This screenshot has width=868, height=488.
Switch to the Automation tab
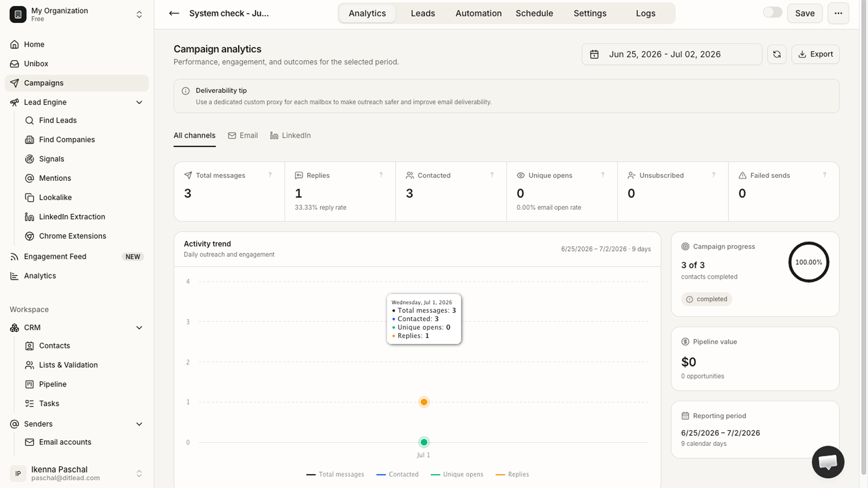478,14
